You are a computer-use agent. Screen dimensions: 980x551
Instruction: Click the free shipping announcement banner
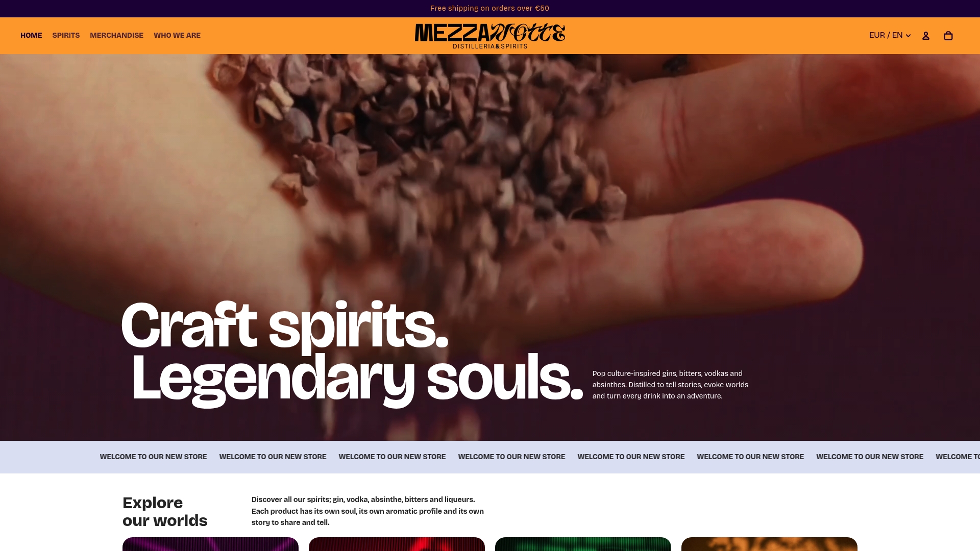[x=490, y=8]
